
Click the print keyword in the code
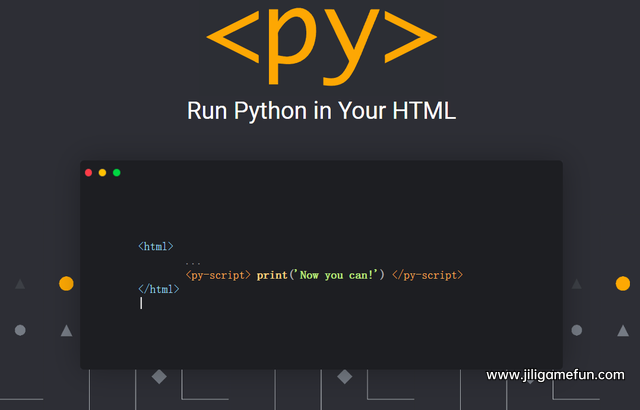(272, 275)
